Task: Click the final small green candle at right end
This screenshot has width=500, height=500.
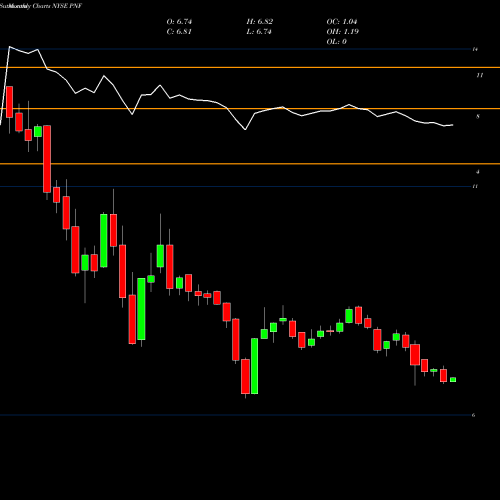Action: pyautogui.click(x=453, y=380)
